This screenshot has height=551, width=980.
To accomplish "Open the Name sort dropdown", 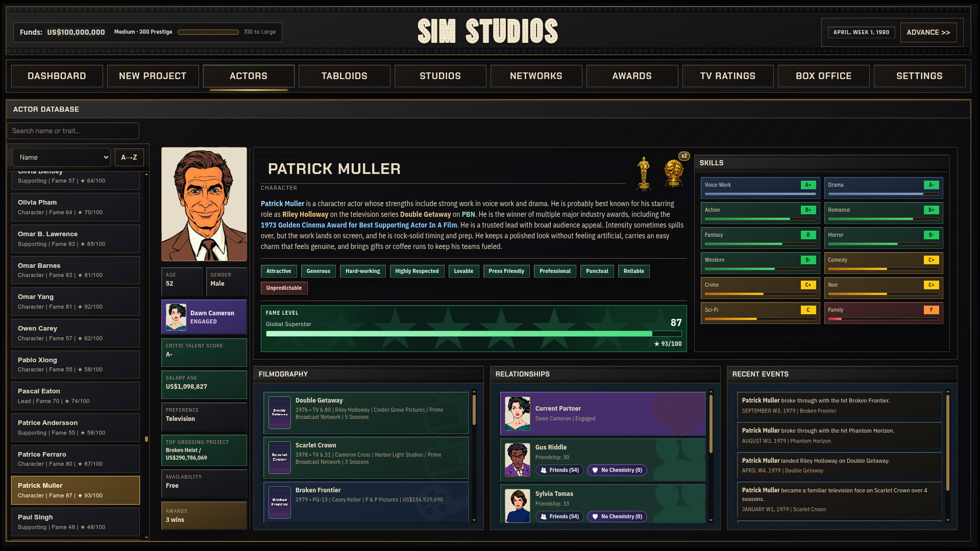I will [x=62, y=158].
